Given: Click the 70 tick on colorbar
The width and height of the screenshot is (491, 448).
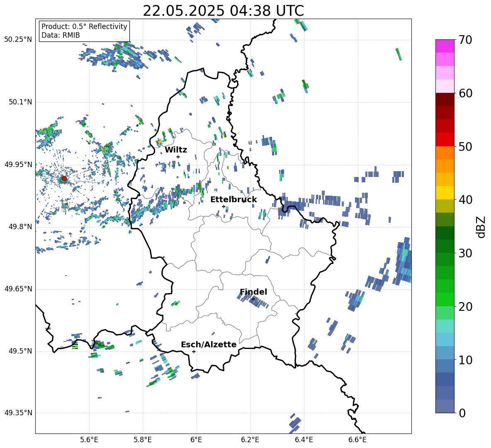Looking at the screenshot, I should pyautogui.click(x=465, y=40).
